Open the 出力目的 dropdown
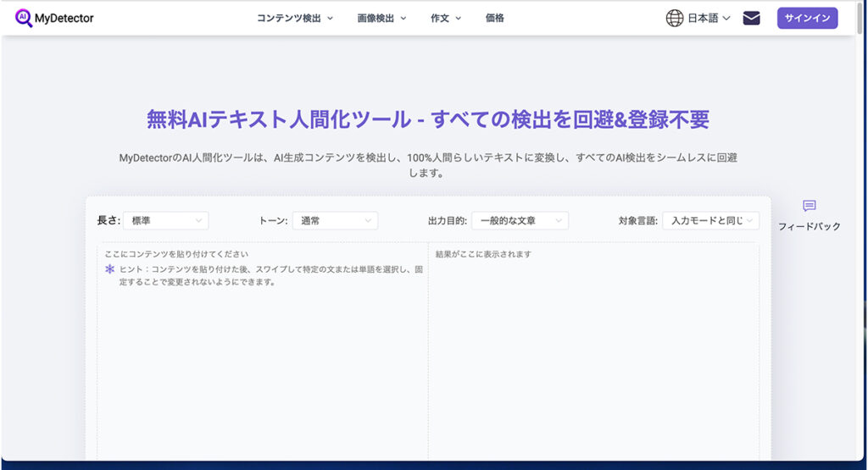Screen dimensions: 868x470 520,220
